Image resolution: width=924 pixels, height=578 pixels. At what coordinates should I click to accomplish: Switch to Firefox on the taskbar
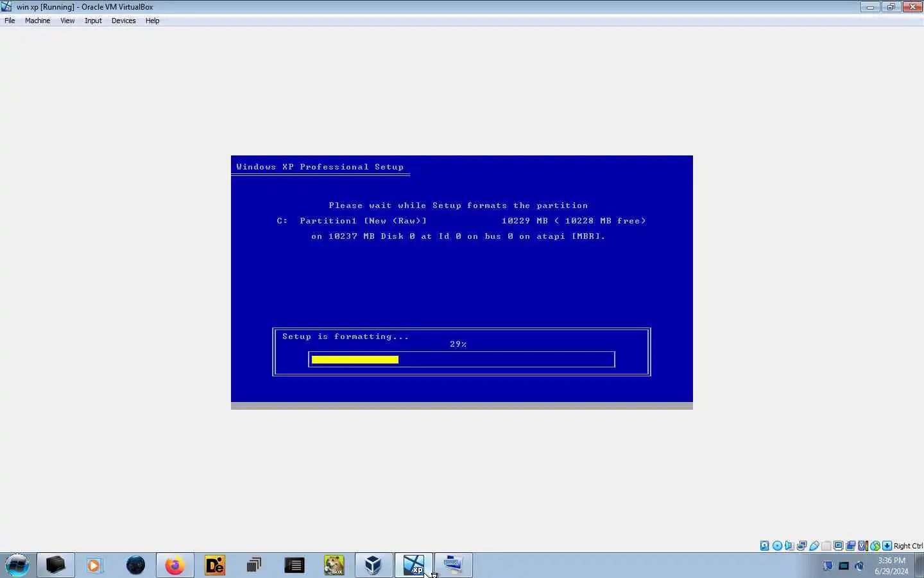[175, 565]
